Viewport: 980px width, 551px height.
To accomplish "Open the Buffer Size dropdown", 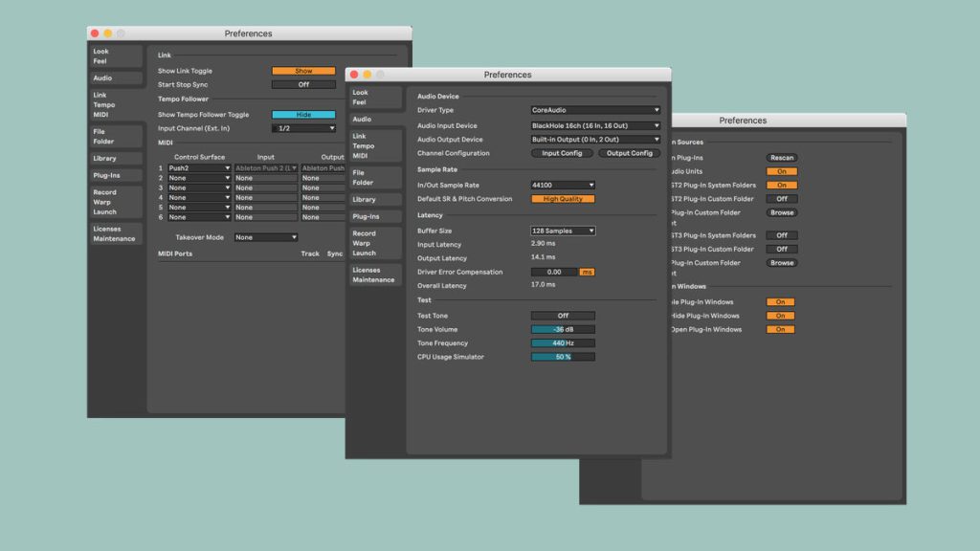I will click(562, 230).
